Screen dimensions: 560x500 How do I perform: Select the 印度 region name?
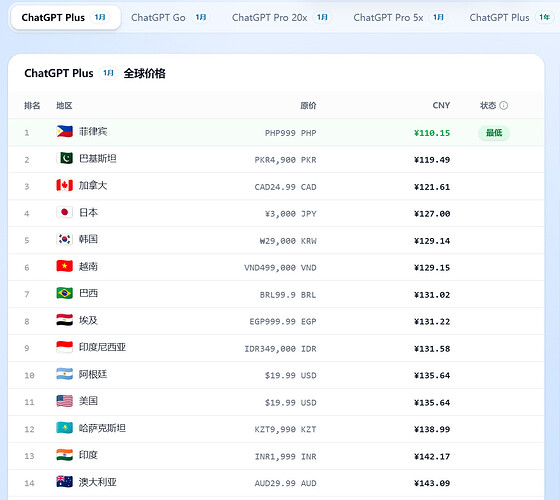coord(88,455)
